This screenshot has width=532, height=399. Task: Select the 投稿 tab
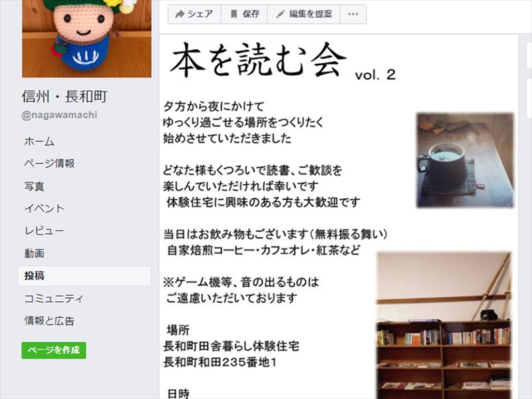pos(84,275)
